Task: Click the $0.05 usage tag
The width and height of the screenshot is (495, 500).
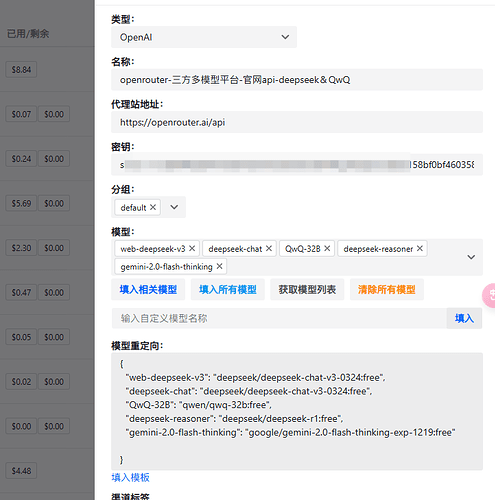Action: [x=21, y=337]
